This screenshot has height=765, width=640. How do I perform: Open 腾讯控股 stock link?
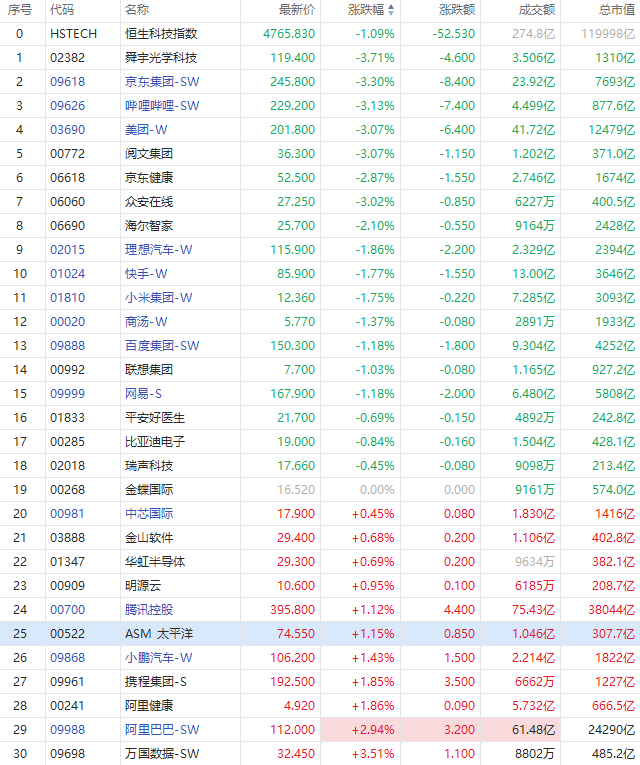point(149,610)
